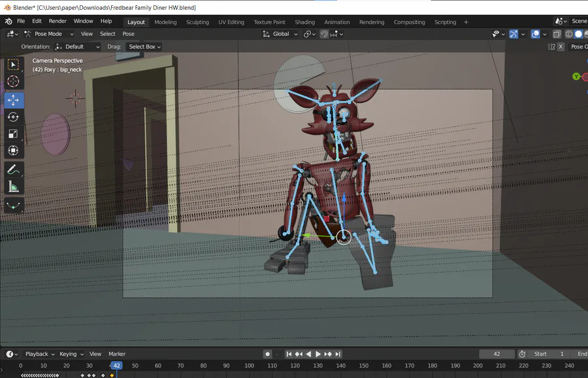Screen dimensions: 588x378
Task: Toggle the viewport gizmos visibility
Action: click(514, 34)
